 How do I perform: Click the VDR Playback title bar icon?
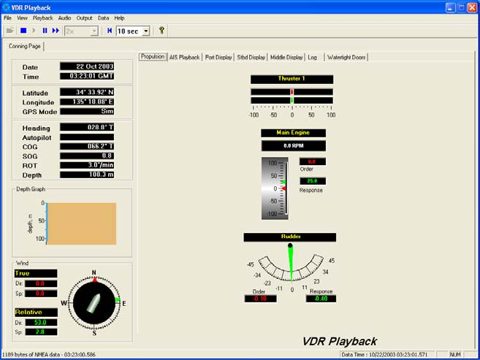(6, 7)
